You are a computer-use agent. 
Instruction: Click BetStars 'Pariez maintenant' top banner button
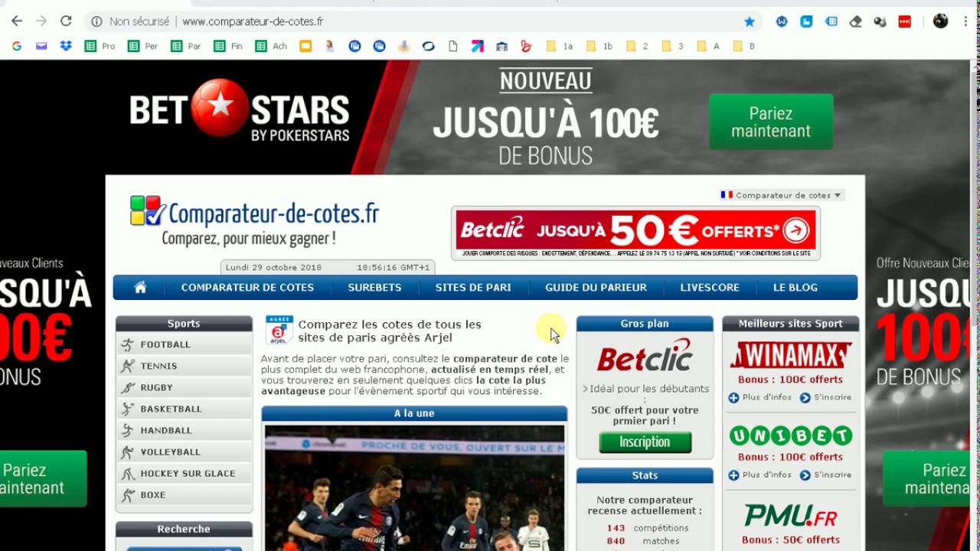click(771, 122)
